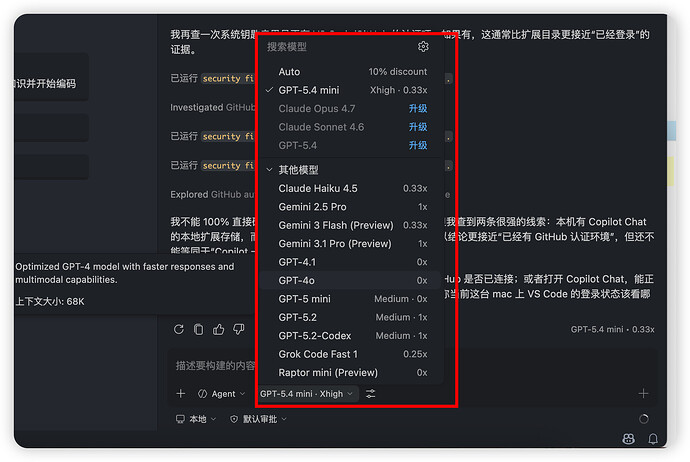Select GPT-5.2-Codex model

[x=351, y=336]
